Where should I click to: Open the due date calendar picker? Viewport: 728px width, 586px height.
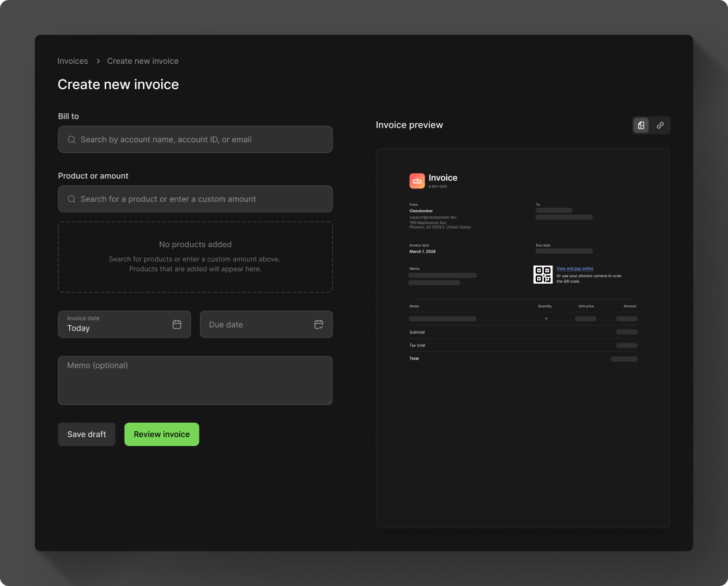[319, 324]
